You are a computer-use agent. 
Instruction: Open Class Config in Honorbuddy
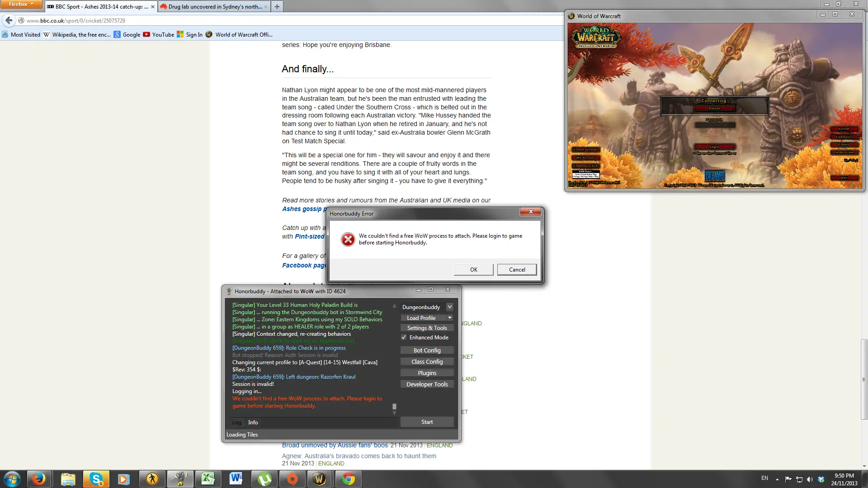click(427, 361)
